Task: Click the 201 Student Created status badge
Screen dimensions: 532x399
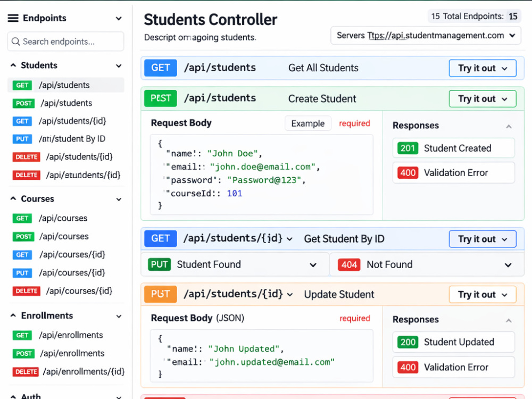Action: (408, 148)
